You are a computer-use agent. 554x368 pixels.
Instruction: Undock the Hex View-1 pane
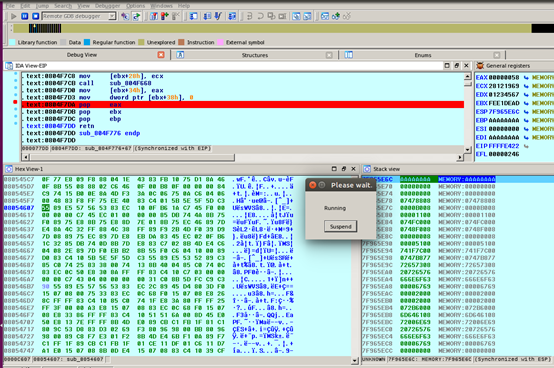coord(343,169)
